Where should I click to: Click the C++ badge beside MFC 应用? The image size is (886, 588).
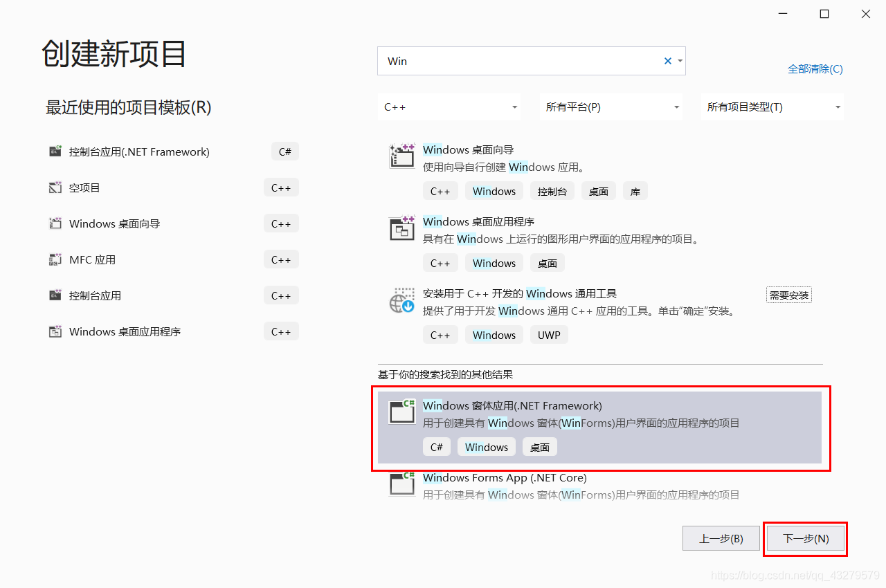point(281,259)
